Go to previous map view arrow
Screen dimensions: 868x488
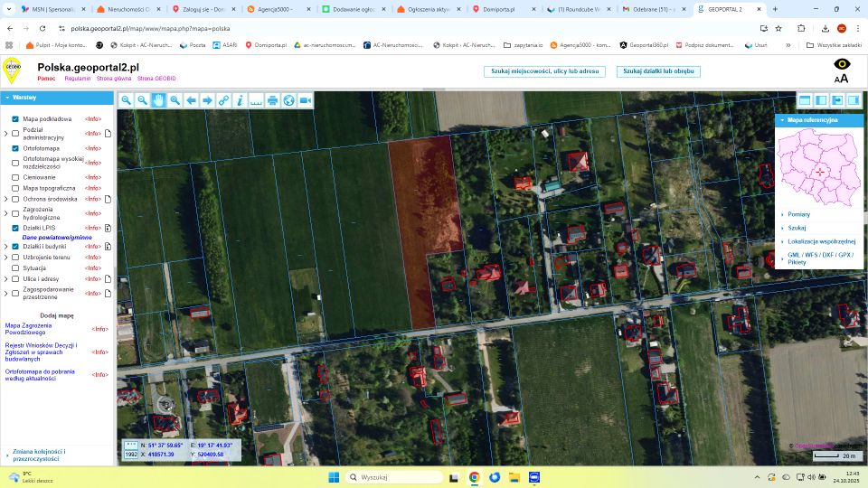pos(191,100)
